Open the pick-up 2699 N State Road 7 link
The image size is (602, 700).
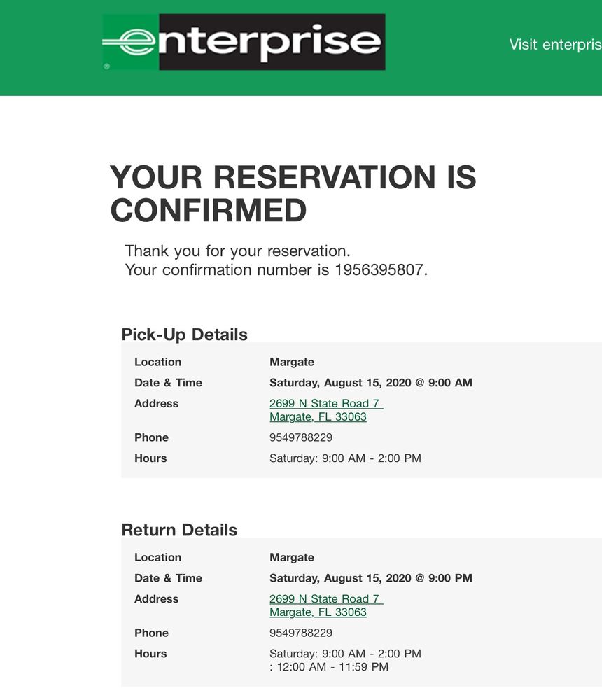[325, 403]
